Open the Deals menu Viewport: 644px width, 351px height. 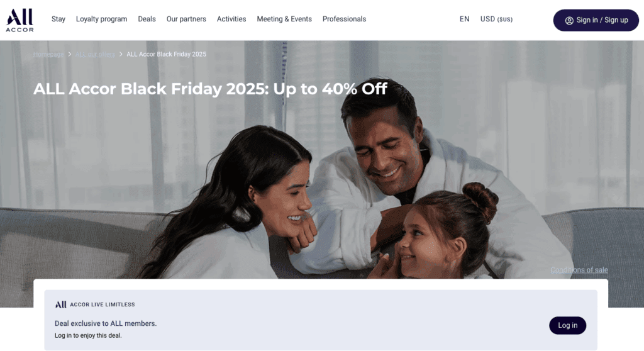click(147, 19)
